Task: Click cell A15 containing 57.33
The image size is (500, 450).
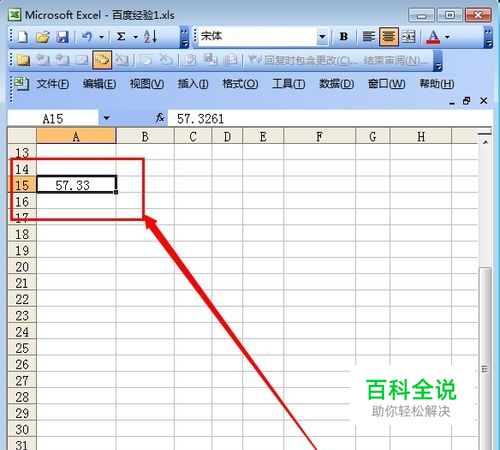Action: click(76, 185)
